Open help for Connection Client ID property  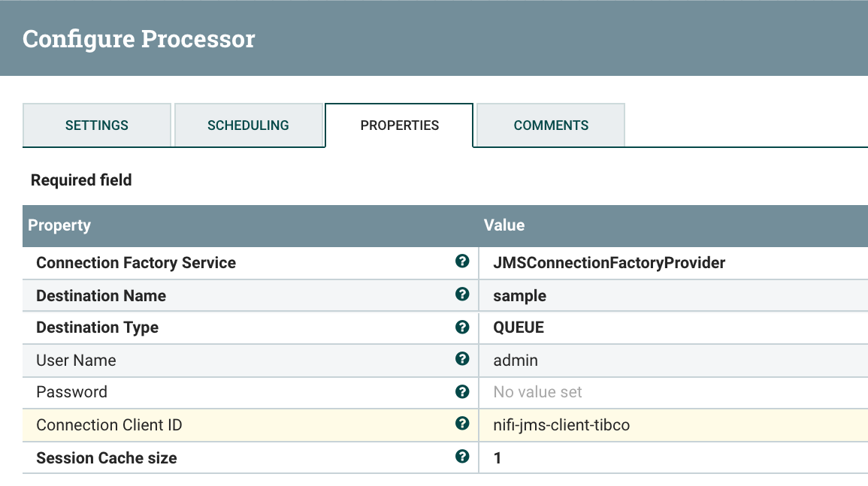click(461, 424)
